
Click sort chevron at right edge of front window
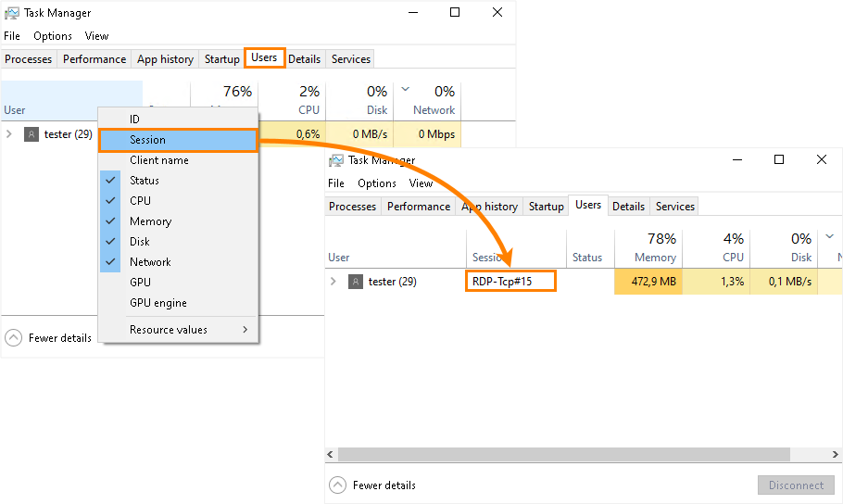(829, 236)
